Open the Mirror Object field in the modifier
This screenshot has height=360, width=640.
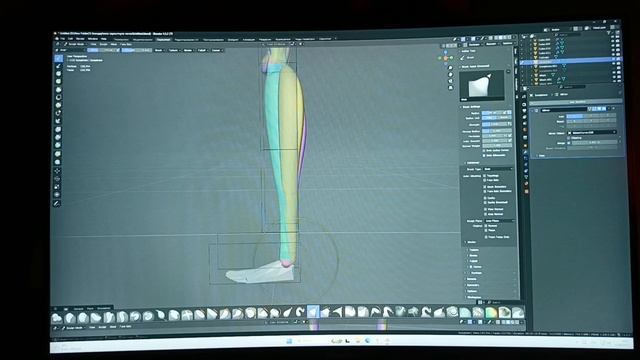(592, 133)
